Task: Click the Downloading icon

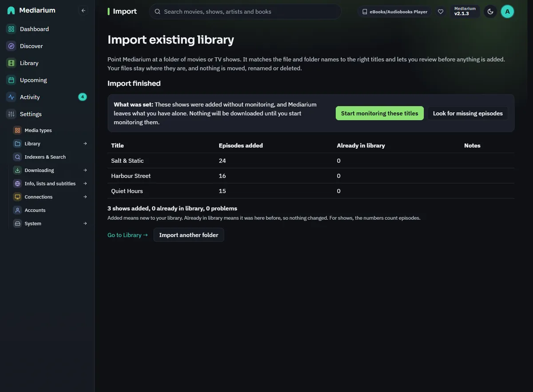Action: pyautogui.click(x=17, y=170)
